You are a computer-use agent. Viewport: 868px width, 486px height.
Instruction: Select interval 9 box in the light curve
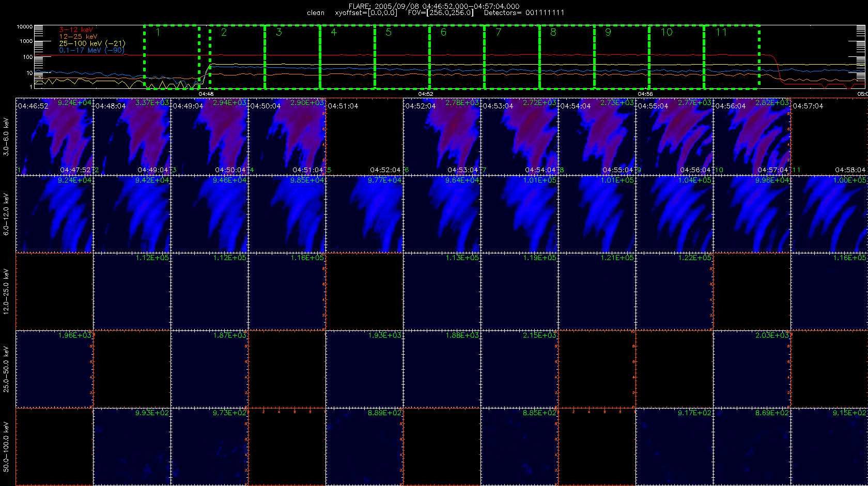[622, 57]
